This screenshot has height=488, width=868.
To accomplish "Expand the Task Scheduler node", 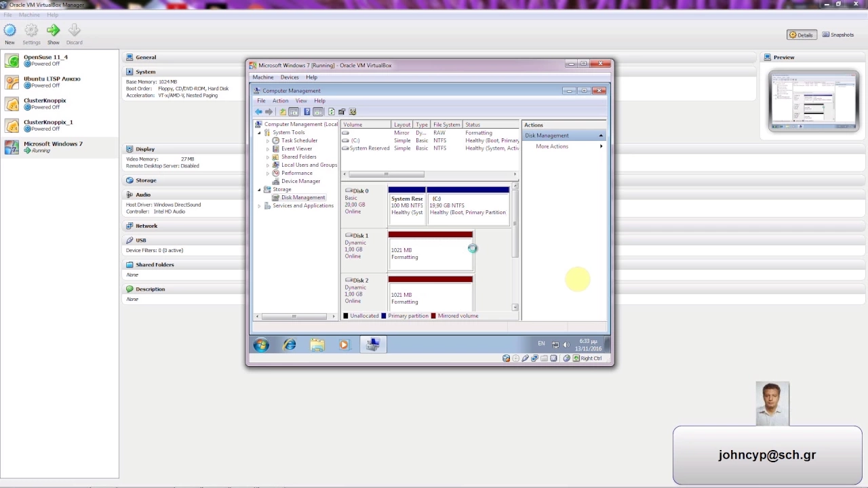I will tap(267, 141).
